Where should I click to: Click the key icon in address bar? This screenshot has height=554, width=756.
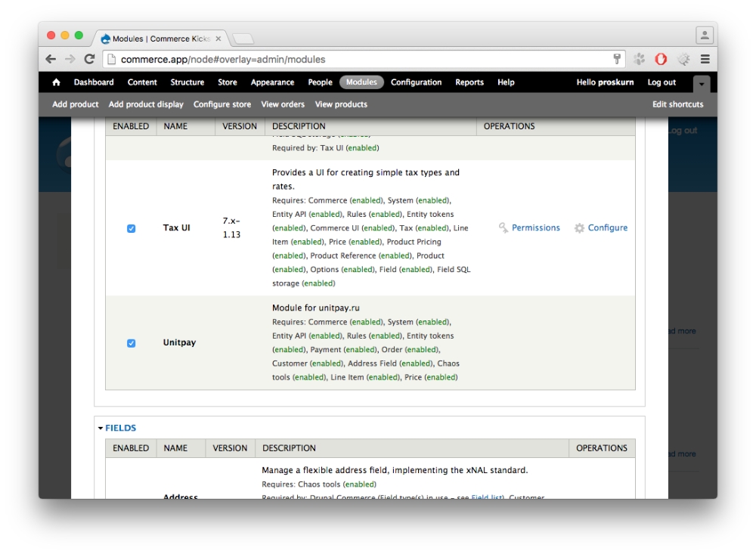[x=617, y=59]
